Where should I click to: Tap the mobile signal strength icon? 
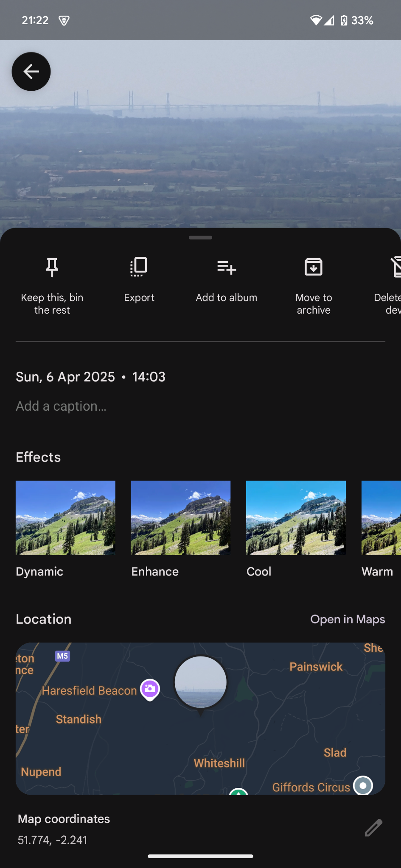(x=329, y=20)
